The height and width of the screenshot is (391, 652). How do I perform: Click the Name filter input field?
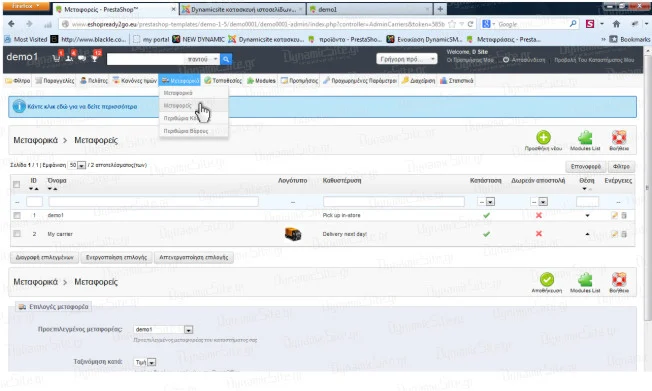[x=153, y=202]
